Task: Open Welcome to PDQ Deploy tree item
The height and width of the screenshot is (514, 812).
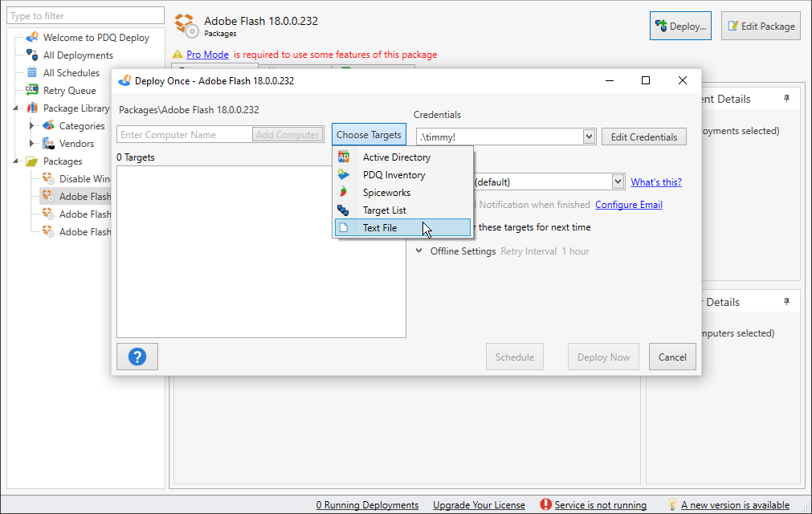Action: pos(96,37)
